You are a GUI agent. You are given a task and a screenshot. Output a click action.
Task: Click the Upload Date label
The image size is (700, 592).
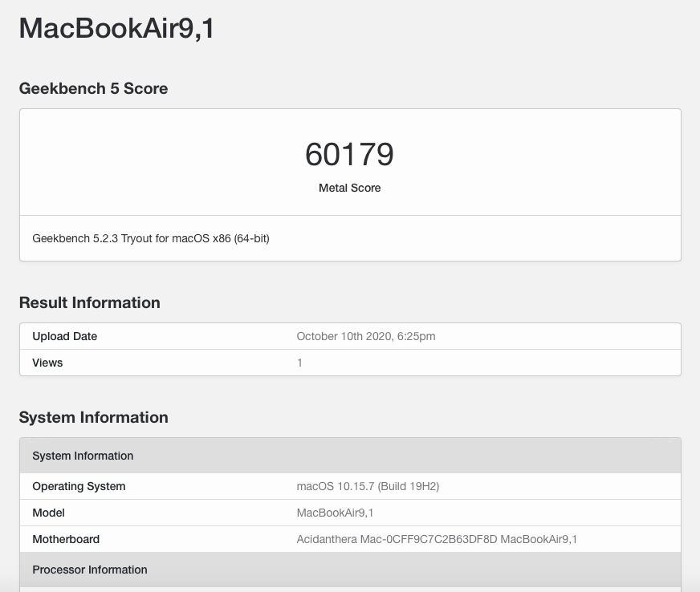coord(65,336)
